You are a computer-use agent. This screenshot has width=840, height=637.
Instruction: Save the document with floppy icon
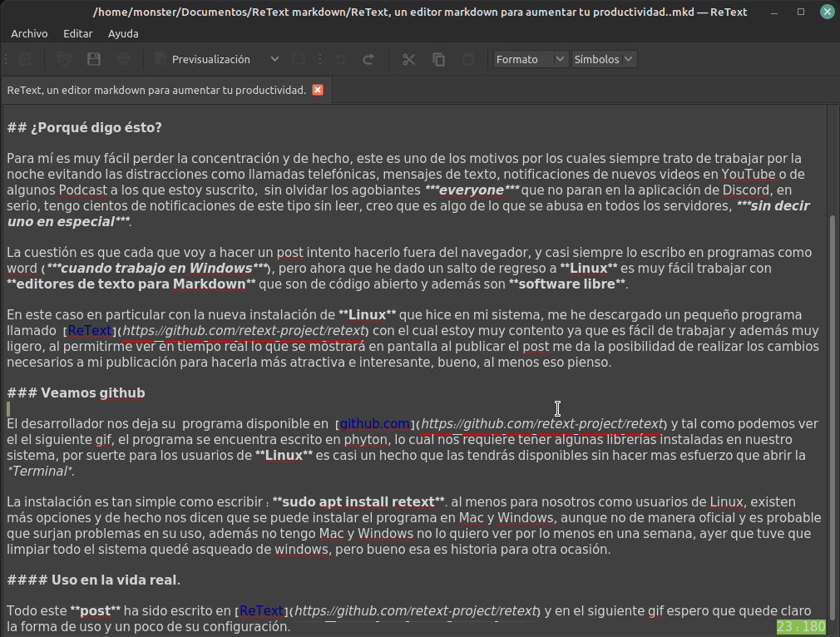pos(94,59)
